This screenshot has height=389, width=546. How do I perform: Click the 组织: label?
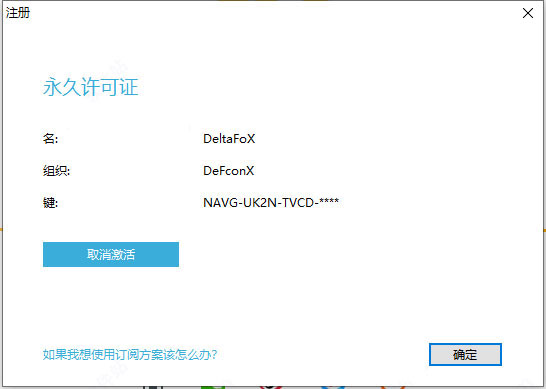pyautogui.click(x=56, y=171)
